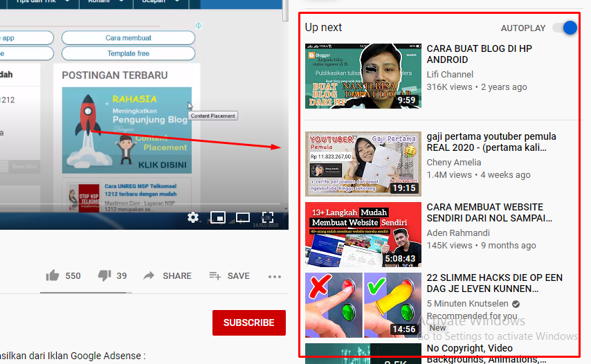The image size is (591, 364).
Task: Open the title No Copyright, Video Backgrounds
Action: [x=487, y=354]
